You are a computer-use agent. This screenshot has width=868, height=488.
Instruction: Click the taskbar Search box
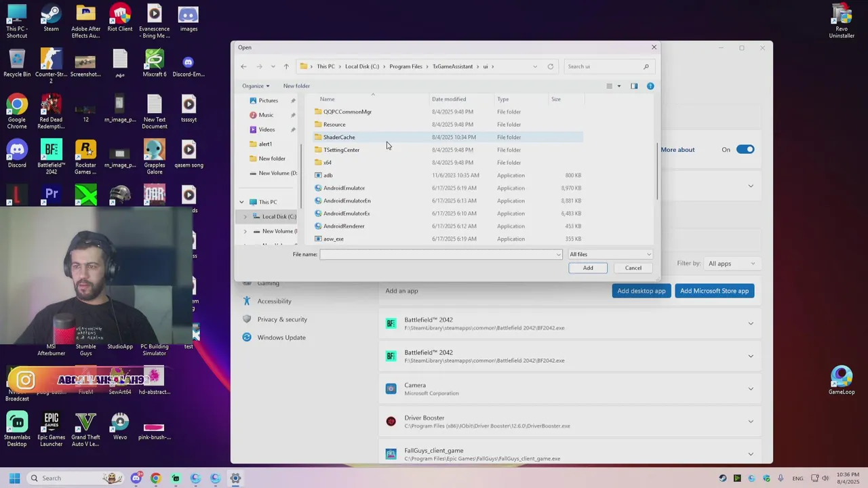coord(75,478)
